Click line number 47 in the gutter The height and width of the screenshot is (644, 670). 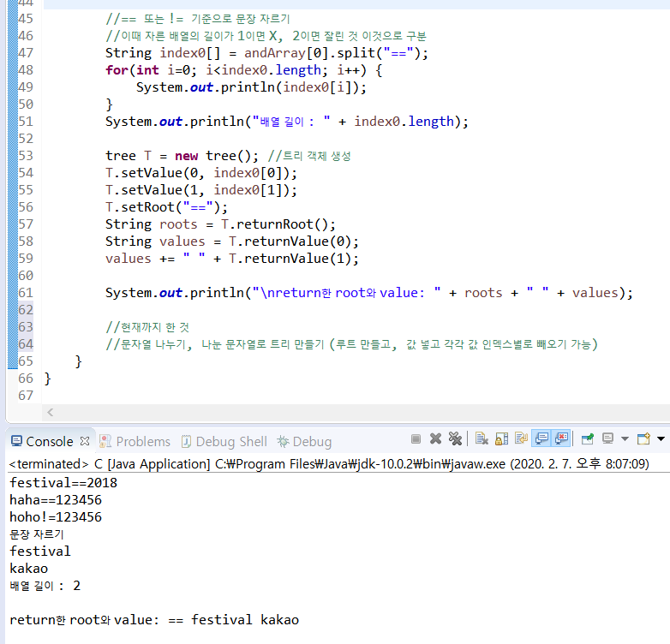click(x=26, y=53)
